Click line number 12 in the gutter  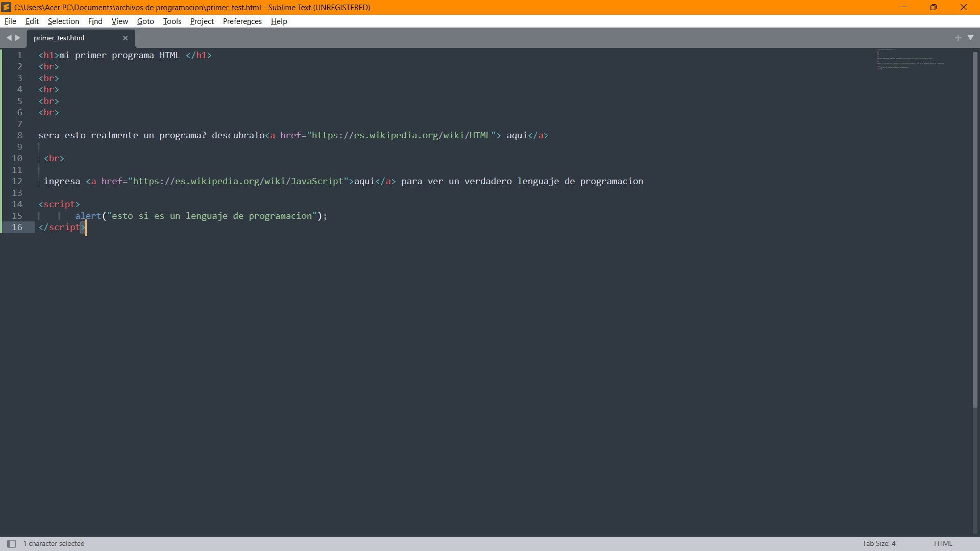point(17,182)
